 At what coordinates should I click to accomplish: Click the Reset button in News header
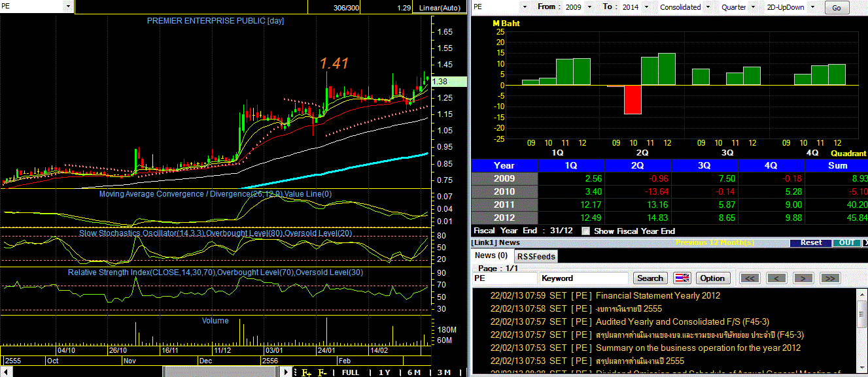click(x=811, y=242)
